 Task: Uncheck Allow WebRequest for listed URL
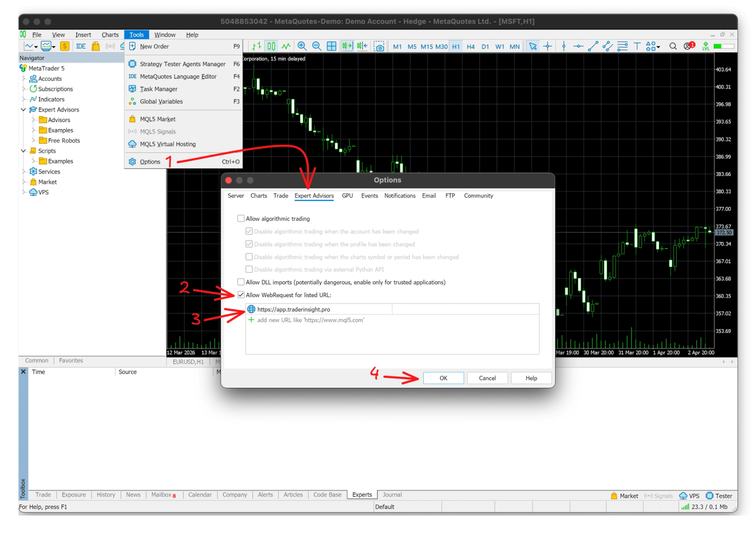coord(241,295)
